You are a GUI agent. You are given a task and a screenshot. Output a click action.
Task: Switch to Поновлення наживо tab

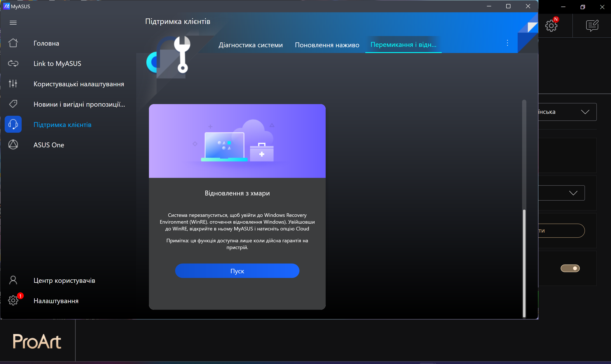327,45
